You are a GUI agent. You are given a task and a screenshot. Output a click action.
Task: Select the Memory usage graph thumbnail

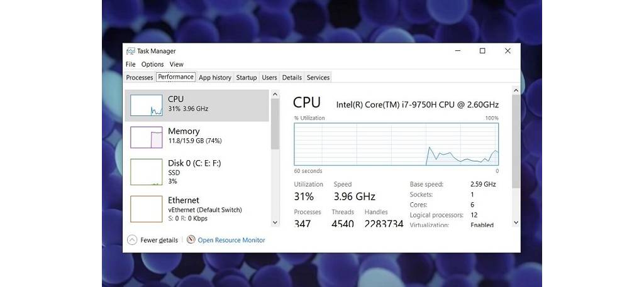coord(146,137)
